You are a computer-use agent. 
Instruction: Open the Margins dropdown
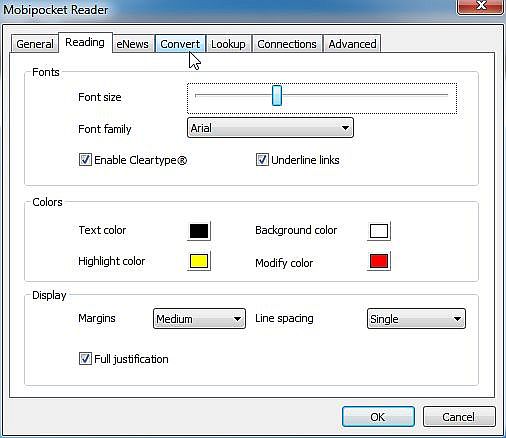pyautogui.click(x=199, y=319)
